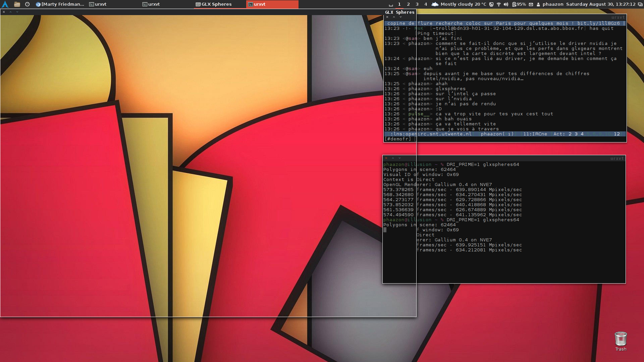
Task: Click the volume/speaker icon
Action: point(505,4)
